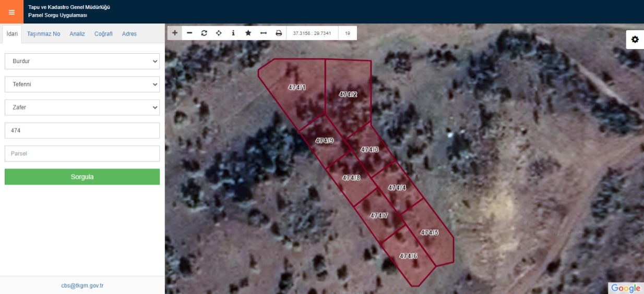The image size is (644, 294).
Task: Select parcel 474/8 on the map
Action: tap(351, 178)
